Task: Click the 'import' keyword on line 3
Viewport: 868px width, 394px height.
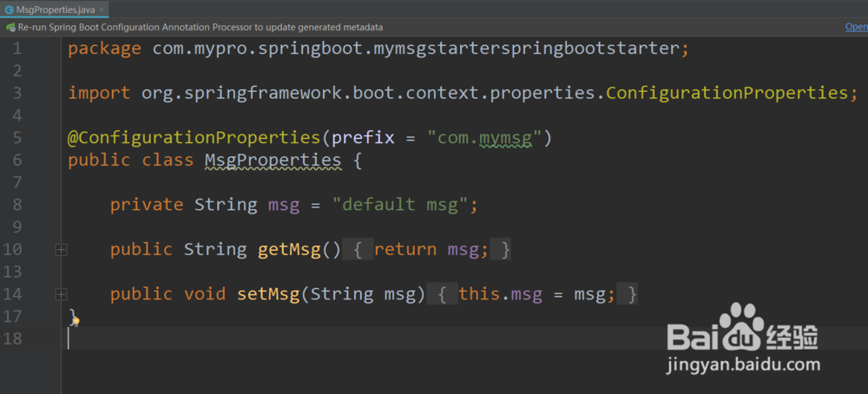Action: [x=99, y=93]
